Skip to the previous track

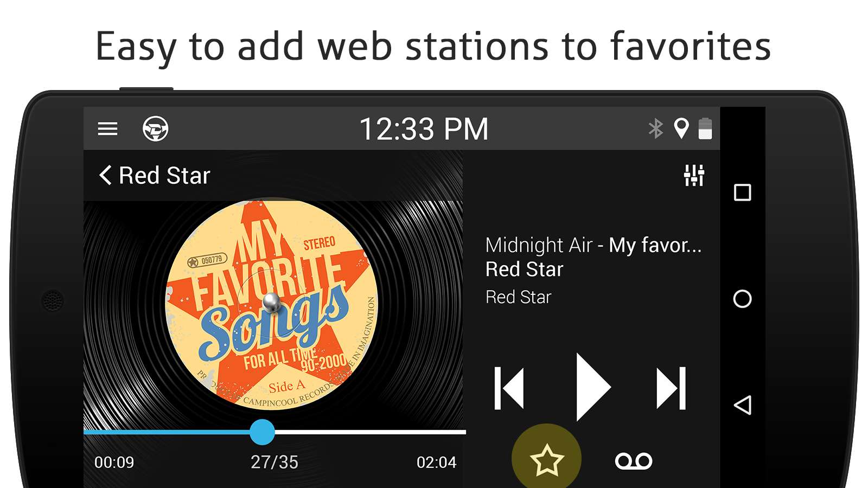tap(509, 388)
